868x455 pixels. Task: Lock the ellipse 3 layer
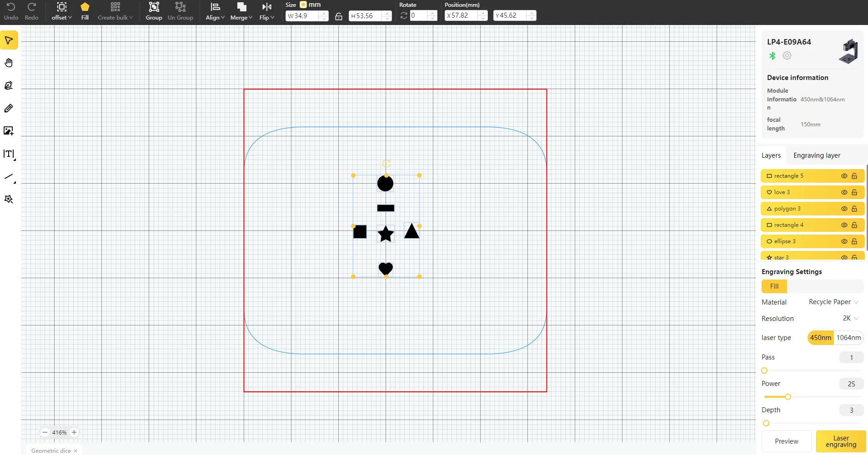[854, 241]
